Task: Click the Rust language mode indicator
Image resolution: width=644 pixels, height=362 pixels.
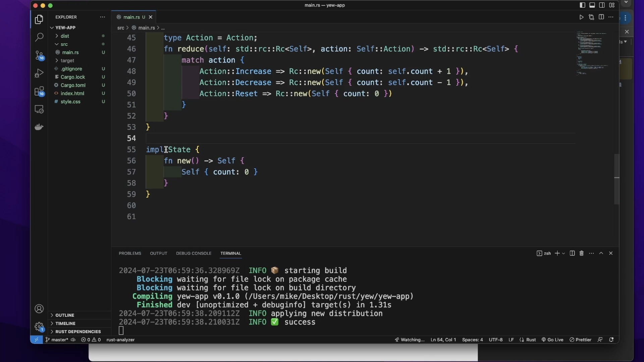Action: pyautogui.click(x=531, y=340)
